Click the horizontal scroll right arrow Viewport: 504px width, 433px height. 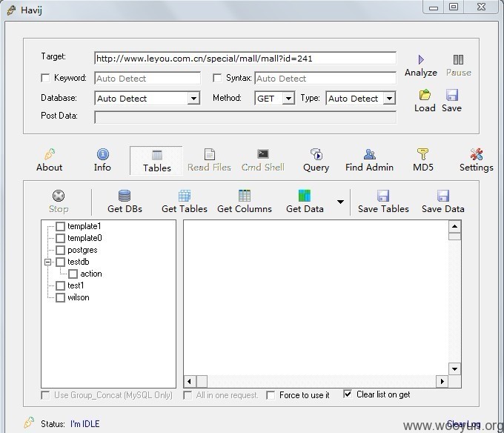442,382
